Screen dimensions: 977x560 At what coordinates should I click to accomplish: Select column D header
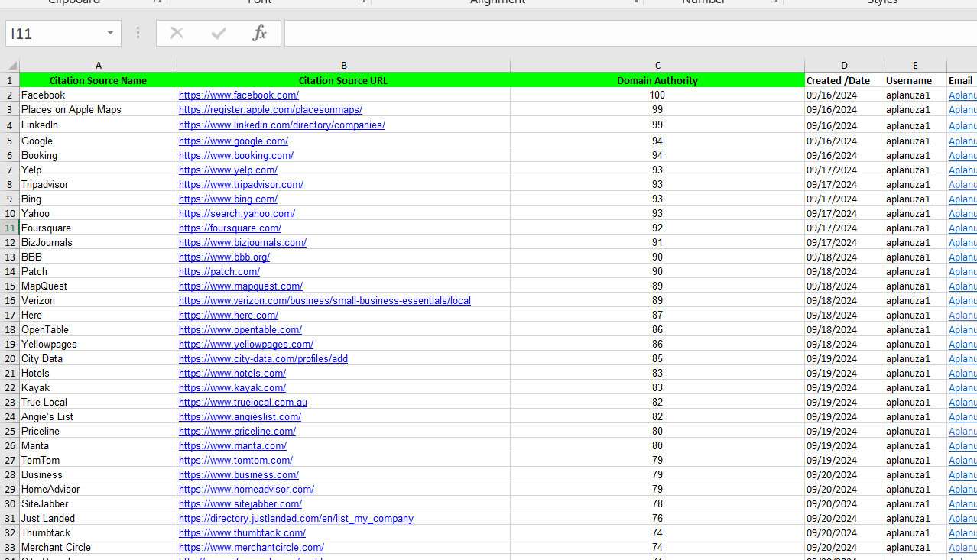(x=845, y=66)
